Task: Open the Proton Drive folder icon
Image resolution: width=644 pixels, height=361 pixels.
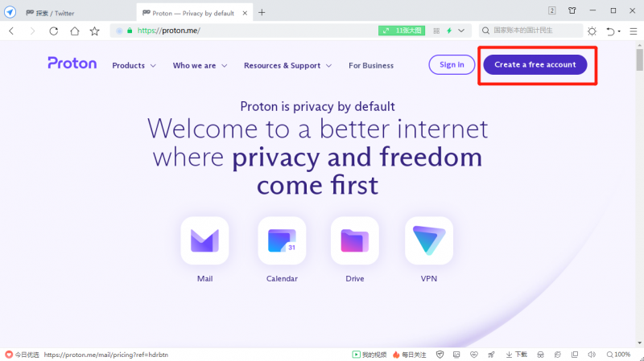Action: coord(355,240)
